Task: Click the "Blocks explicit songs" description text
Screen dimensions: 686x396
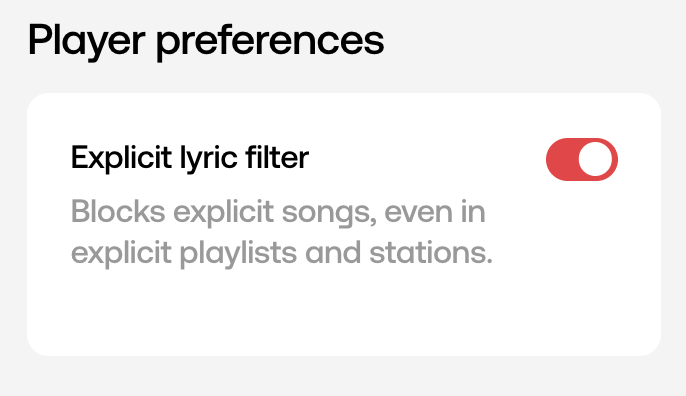Action: coord(278,213)
